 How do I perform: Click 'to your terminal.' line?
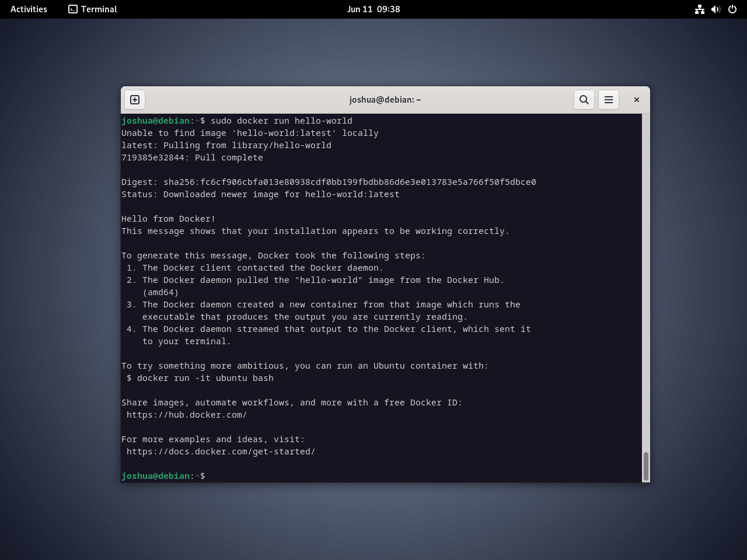(x=187, y=341)
